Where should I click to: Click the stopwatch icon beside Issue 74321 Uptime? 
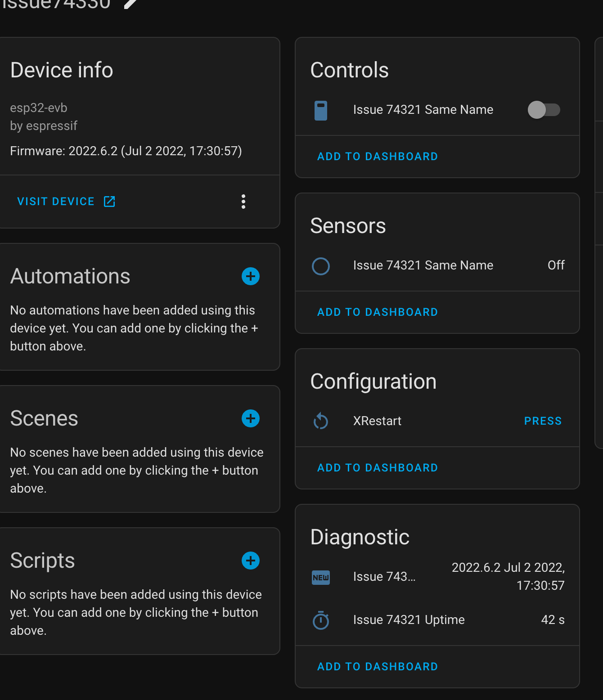coord(321,620)
